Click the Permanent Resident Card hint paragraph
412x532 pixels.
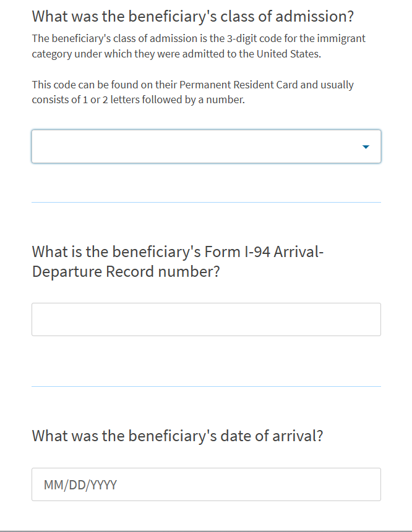pyautogui.click(x=193, y=92)
